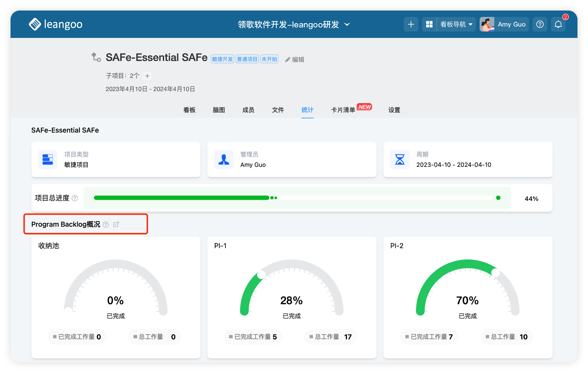Click the leangoo logo icon
The width and height of the screenshot is (588, 373).
click(x=35, y=24)
